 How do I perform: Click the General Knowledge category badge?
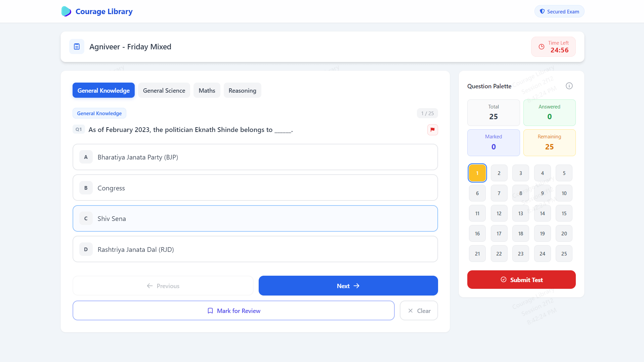click(99, 113)
